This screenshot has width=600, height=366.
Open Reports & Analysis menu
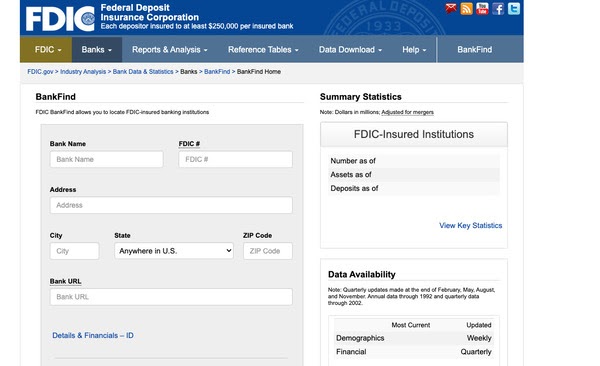pyautogui.click(x=170, y=50)
